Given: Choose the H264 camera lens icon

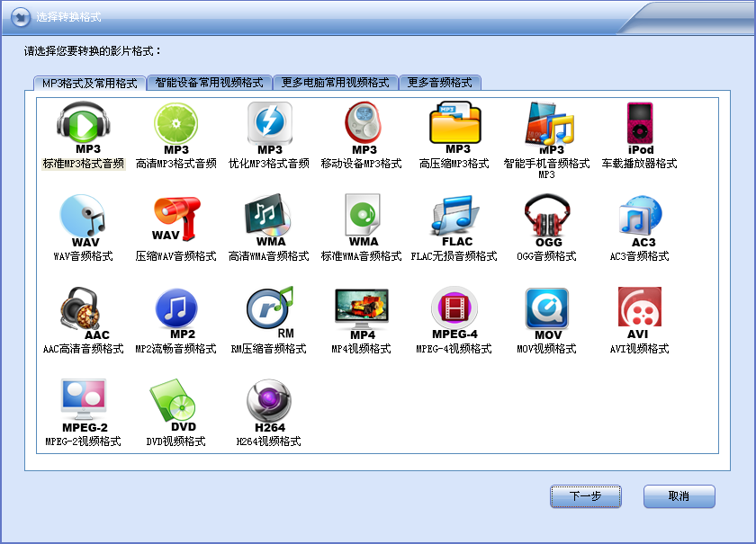Looking at the screenshot, I should [269, 406].
